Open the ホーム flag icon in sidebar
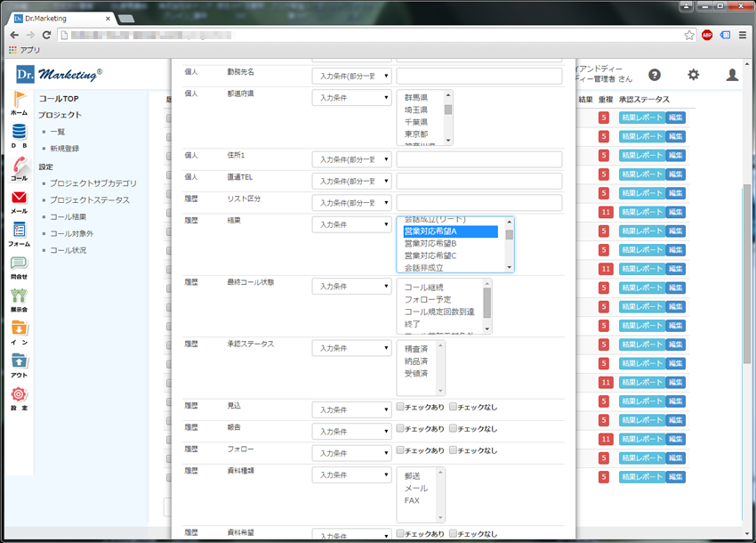The image size is (756, 543). click(19, 101)
